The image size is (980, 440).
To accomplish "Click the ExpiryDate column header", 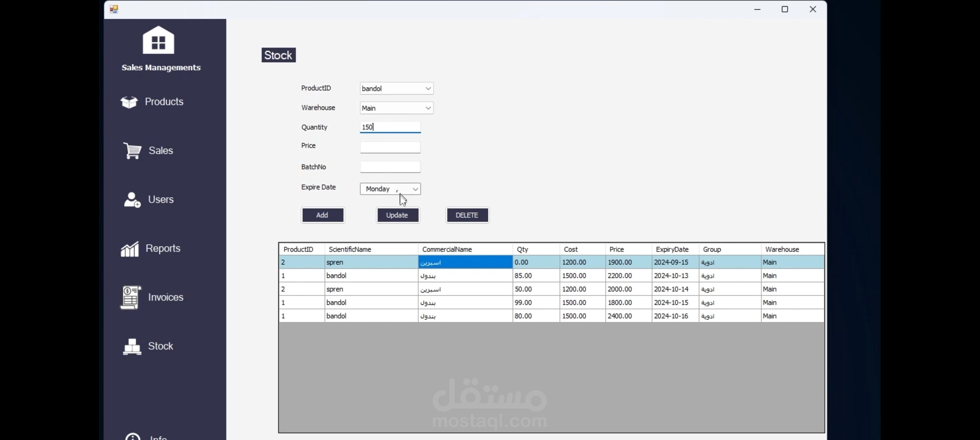I will (672, 249).
